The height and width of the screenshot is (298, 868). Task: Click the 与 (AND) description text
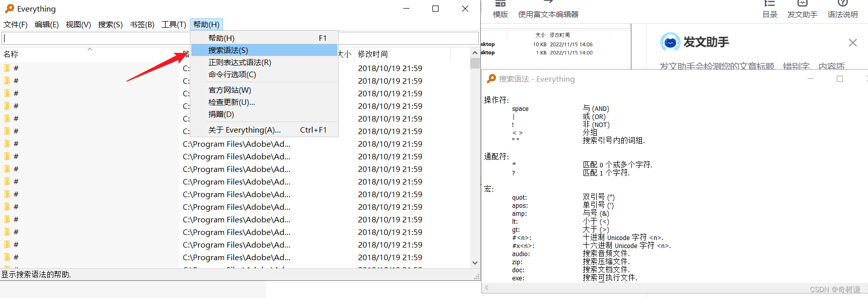596,108
